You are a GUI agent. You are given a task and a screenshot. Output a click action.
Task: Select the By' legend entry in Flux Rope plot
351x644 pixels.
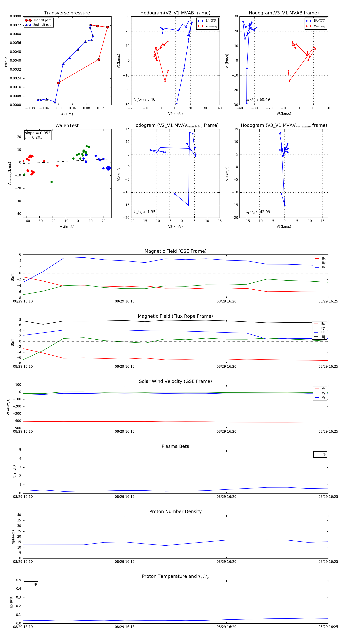coord(320,328)
